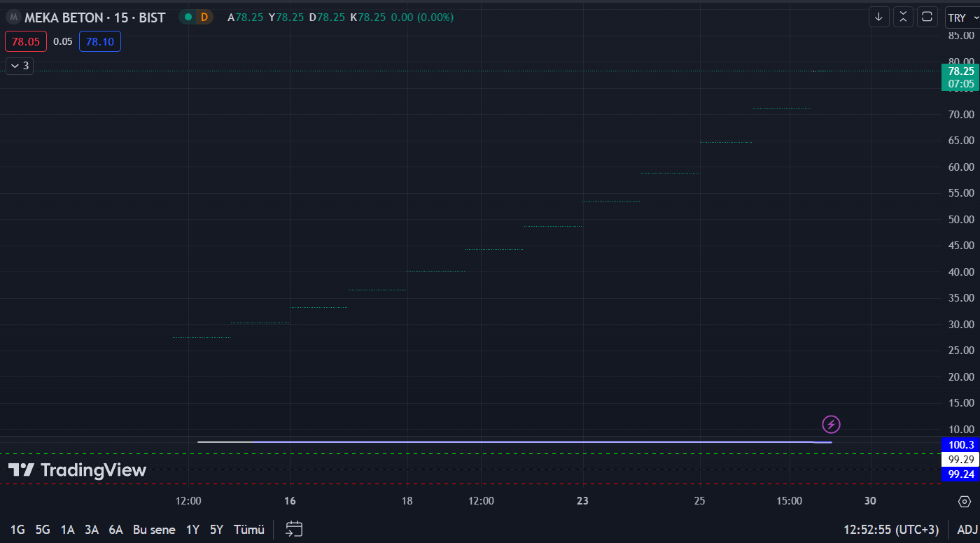Image resolution: width=980 pixels, height=543 pixels.
Task: Click the MEKA BETON · 15 · BIST title
Action: coord(94,17)
